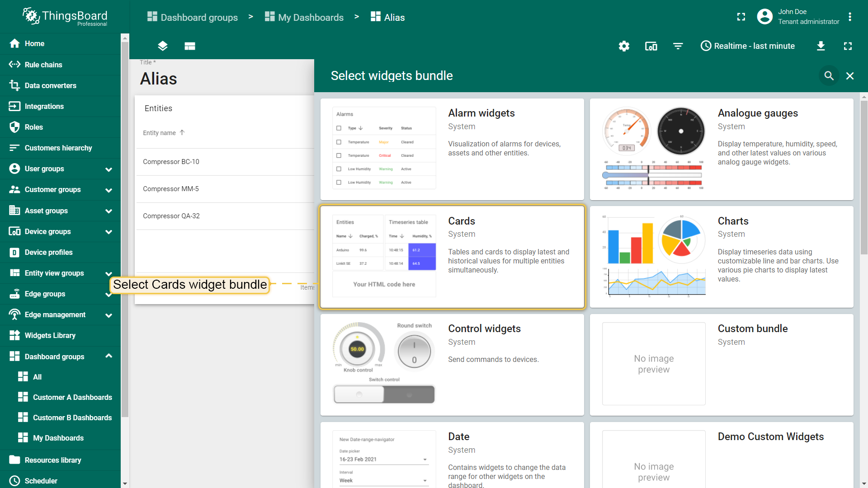
Task: Expand Customer groups menu
Action: click(x=108, y=190)
